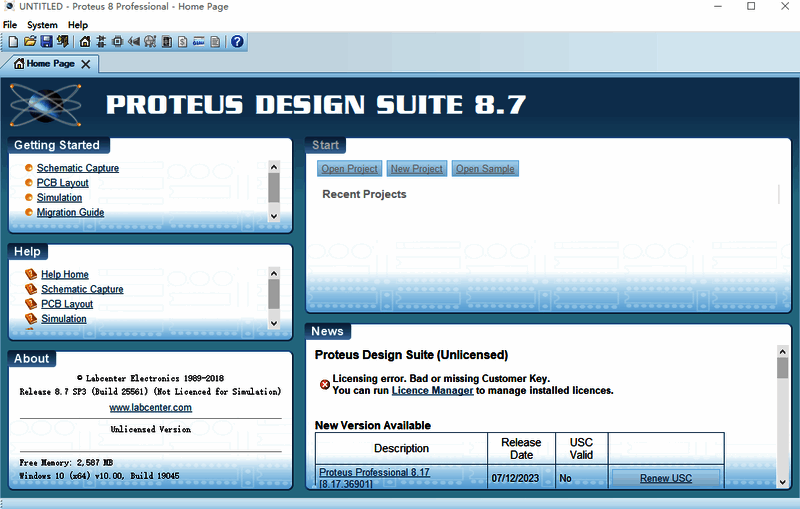Click Getting Started scrollbar up arrow

click(274, 167)
